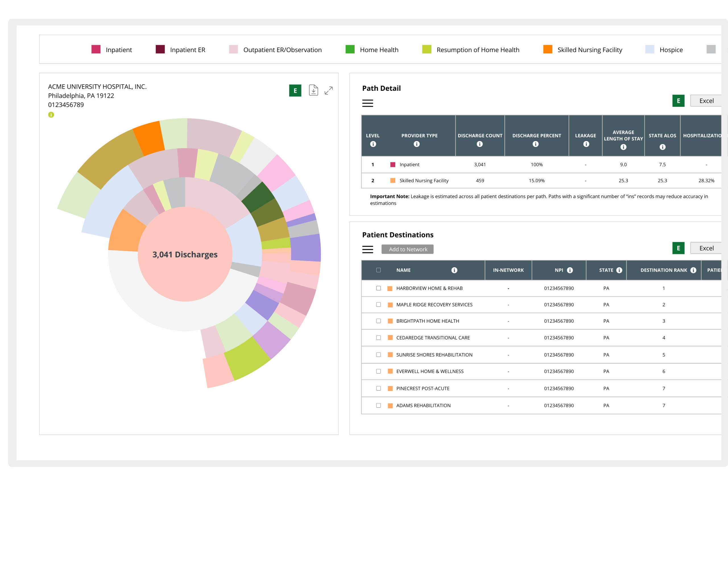
Task: Download the chart using the file download icon
Action: click(x=313, y=90)
